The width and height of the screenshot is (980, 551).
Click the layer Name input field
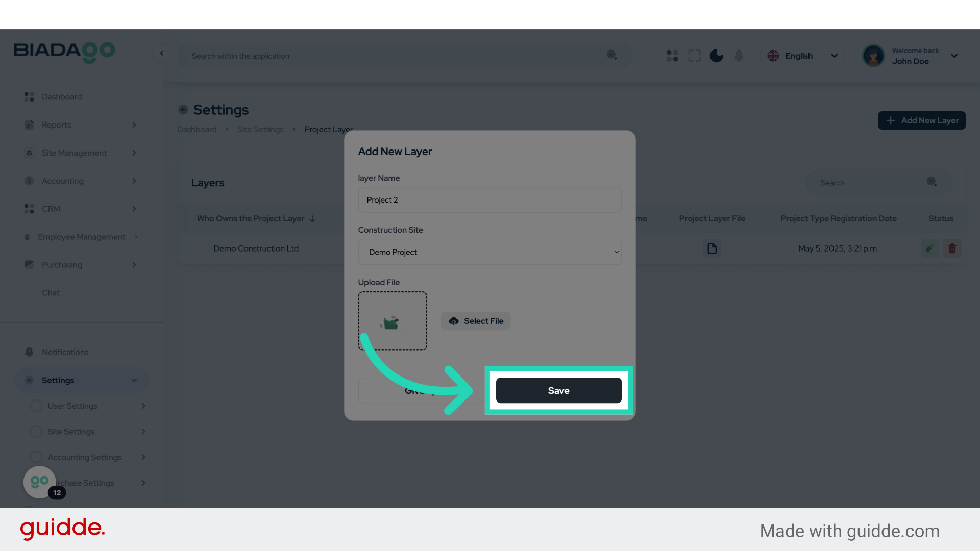pos(489,200)
